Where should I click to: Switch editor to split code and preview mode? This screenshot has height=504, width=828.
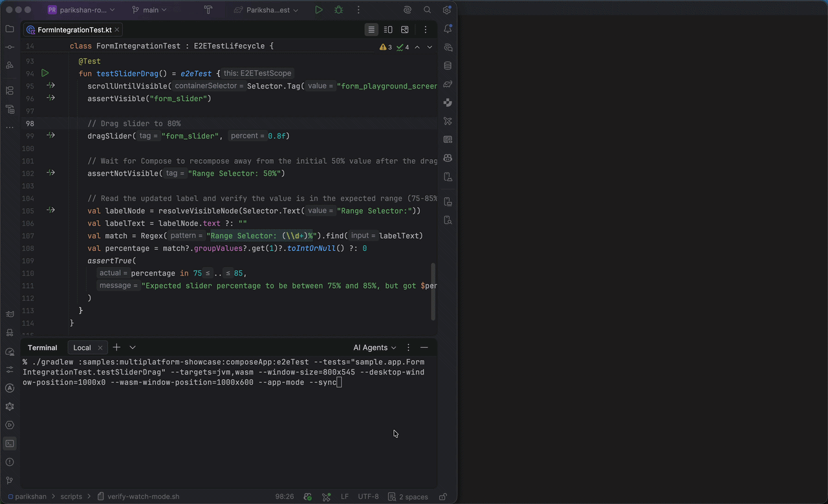click(388, 30)
